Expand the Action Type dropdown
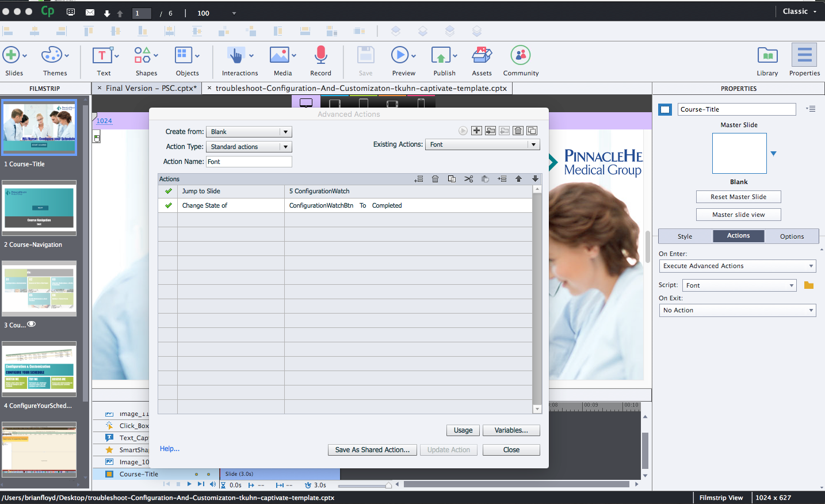Image resolution: width=825 pixels, height=504 pixels. click(249, 147)
